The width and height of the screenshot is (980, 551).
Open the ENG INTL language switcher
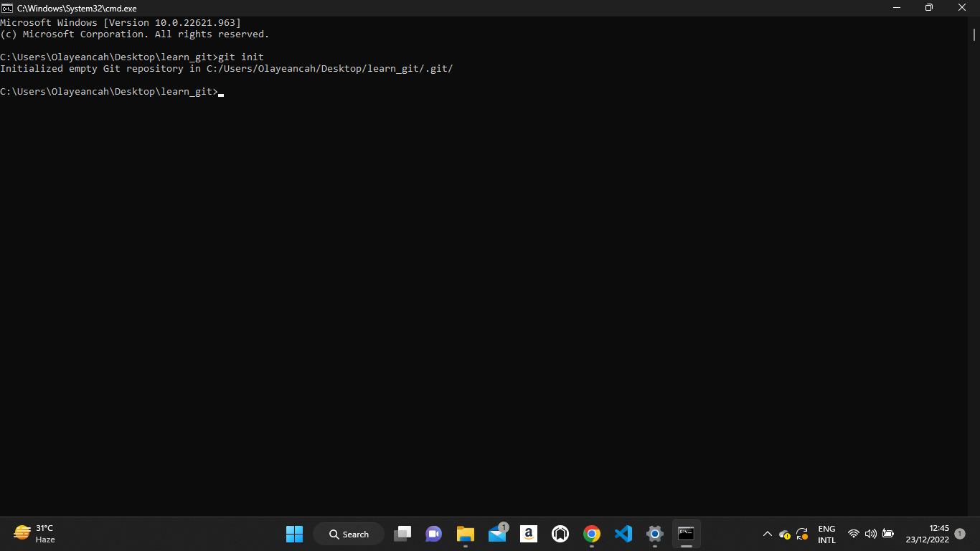(826, 534)
